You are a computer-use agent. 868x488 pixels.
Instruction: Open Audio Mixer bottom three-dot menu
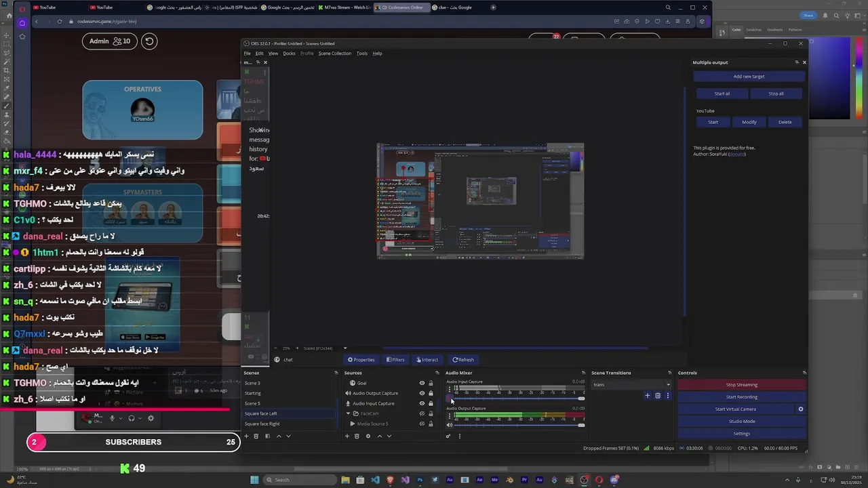tap(460, 436)
